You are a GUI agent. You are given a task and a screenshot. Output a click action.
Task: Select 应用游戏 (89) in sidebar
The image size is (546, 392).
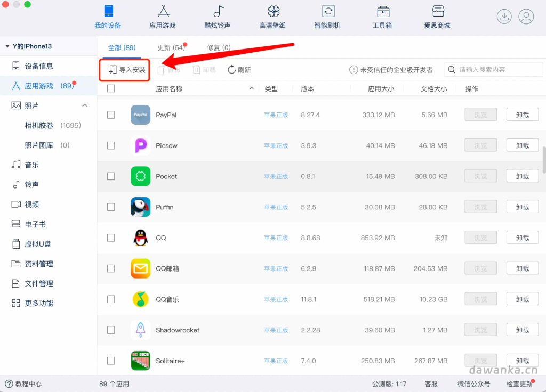[49, 86]
